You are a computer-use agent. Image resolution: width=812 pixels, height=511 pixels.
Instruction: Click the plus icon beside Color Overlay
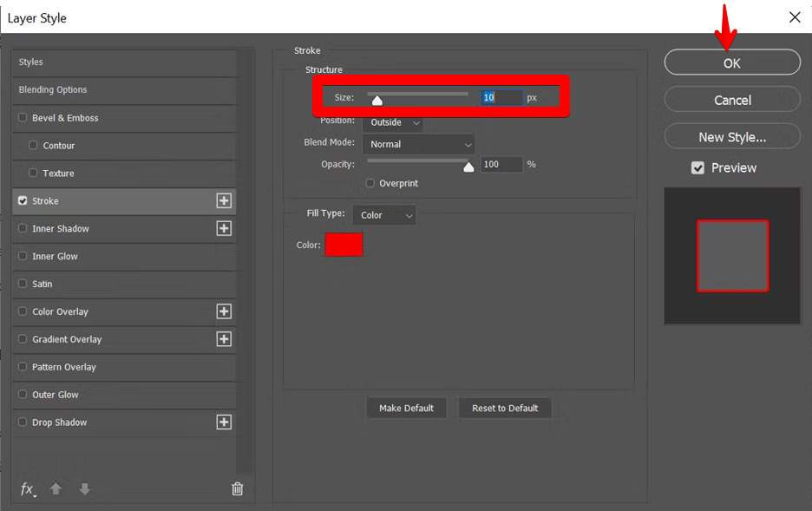(224, 311)
